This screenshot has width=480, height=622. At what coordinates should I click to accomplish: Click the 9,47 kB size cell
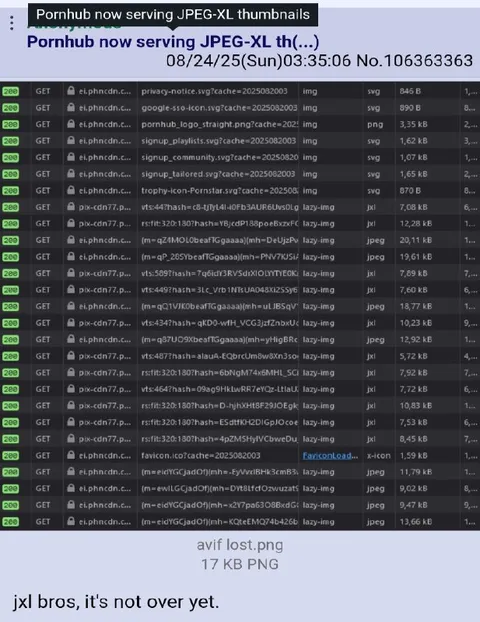tap(413, 505)
